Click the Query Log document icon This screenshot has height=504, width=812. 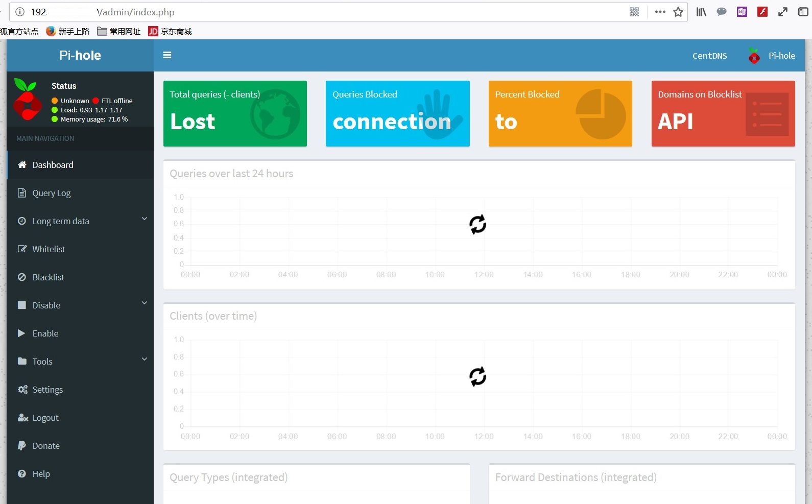(x=22, y=193)
